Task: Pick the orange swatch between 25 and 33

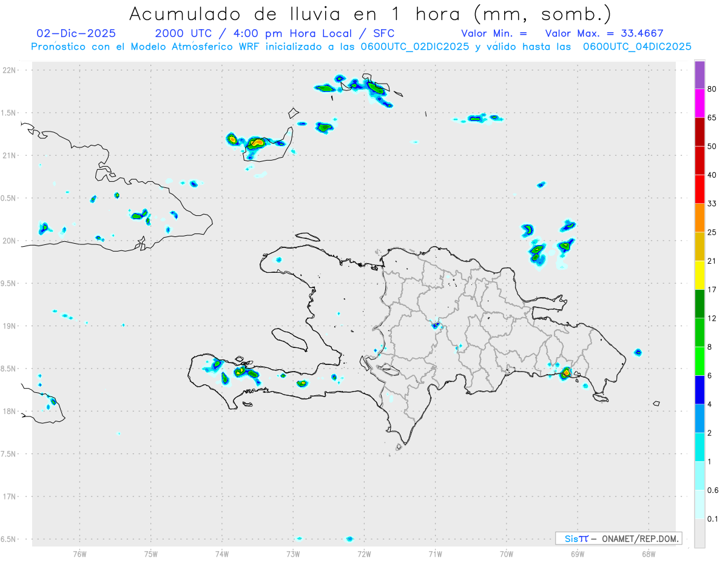Action: click(x=699, y=218)
